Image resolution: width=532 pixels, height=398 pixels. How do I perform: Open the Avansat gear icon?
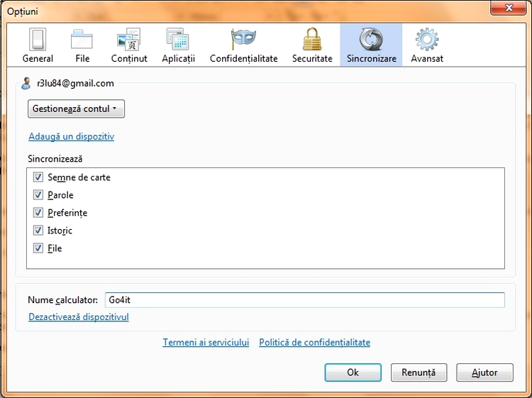427,40
